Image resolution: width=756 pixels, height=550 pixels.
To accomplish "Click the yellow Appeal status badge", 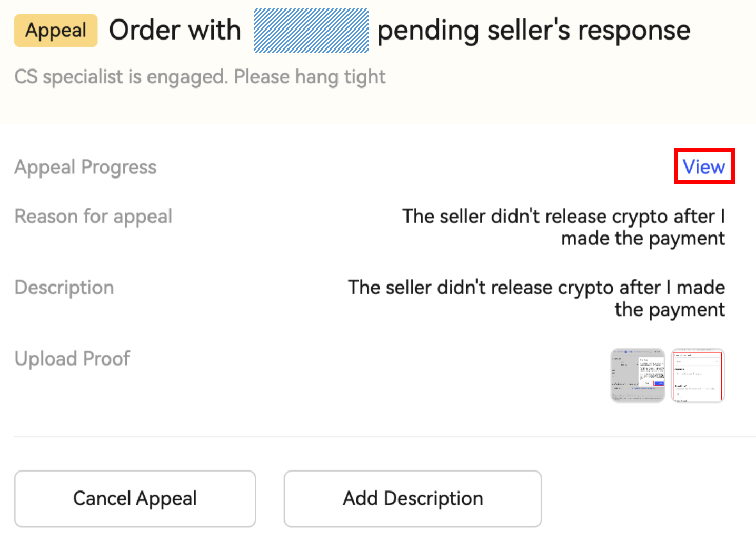I will pyautogui.click(x=56, y=31).
